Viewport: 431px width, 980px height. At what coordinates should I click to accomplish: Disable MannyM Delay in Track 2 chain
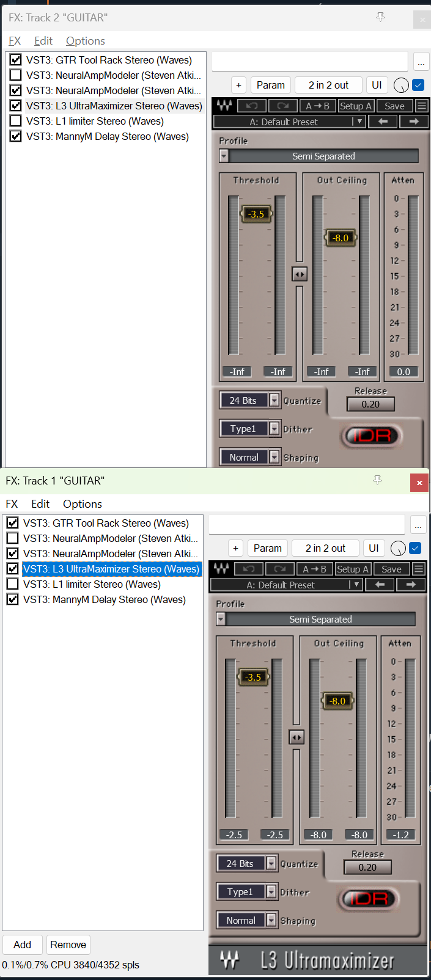[x=16, y=136]
